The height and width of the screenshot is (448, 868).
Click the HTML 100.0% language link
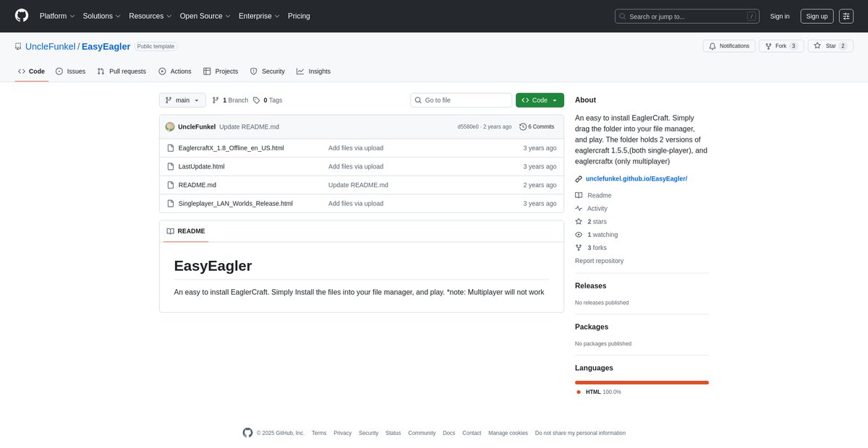[x=598, y=392]
